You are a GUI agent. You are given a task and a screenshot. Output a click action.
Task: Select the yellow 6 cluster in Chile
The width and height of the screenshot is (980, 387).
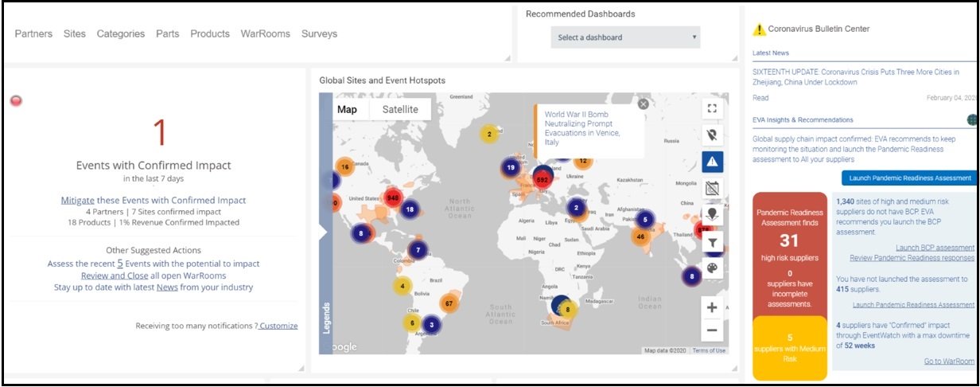tap(411, 322)
